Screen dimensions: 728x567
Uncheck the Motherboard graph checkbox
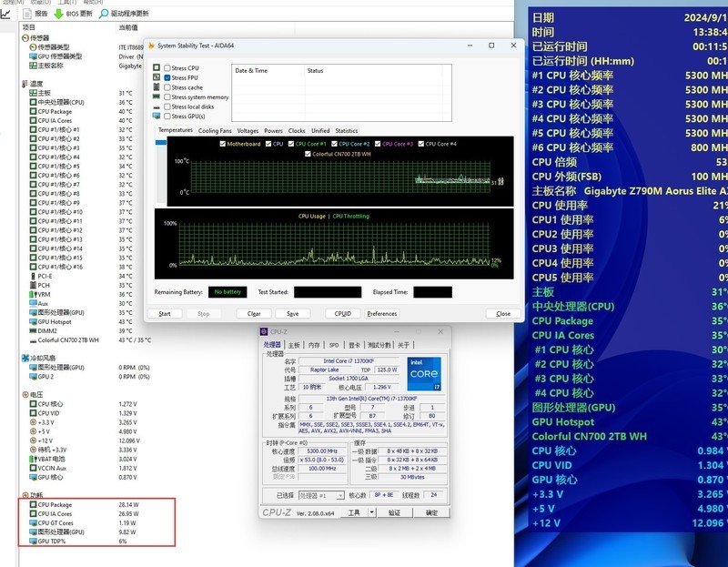pyautogui.click(x=221, y=144)
